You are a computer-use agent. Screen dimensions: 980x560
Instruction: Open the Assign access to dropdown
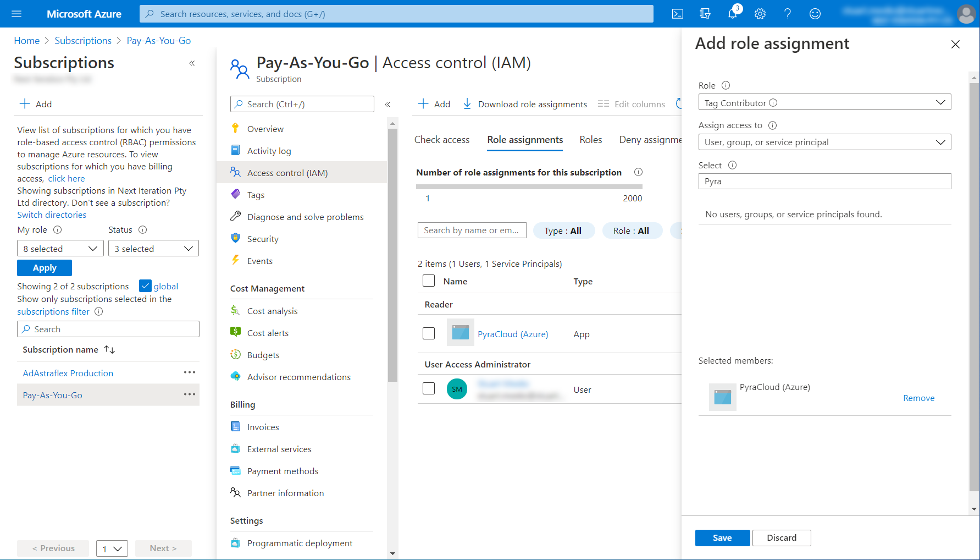tap(824, 142)
